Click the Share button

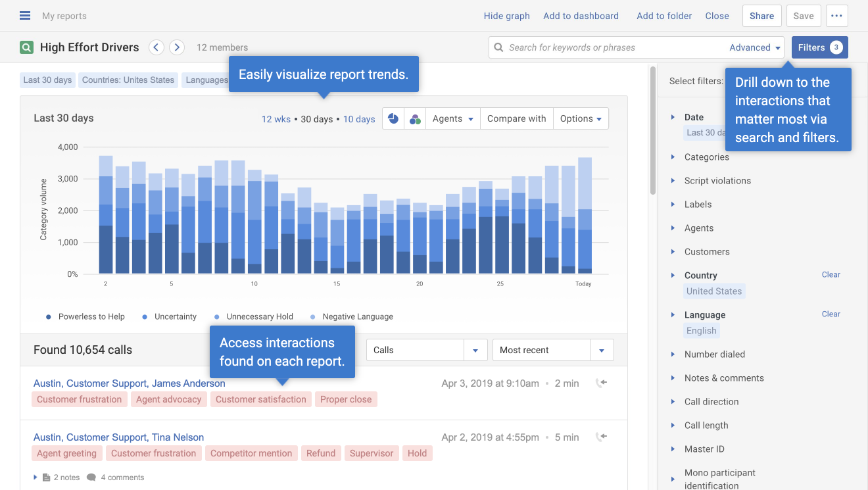(x=761, y=16)
